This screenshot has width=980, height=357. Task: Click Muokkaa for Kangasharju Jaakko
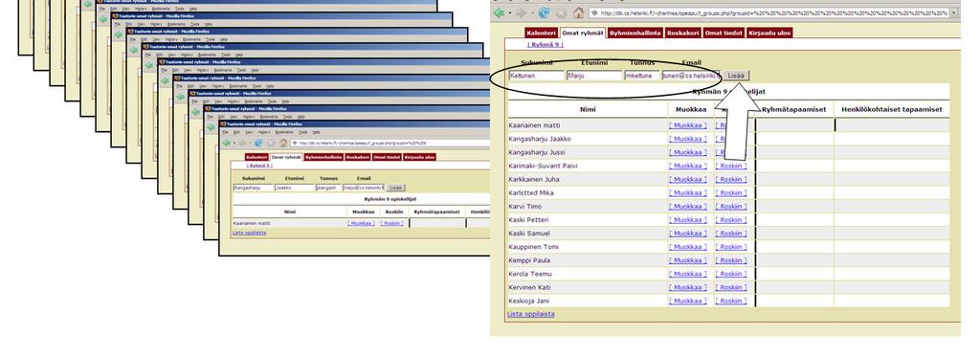click(688, 139)
